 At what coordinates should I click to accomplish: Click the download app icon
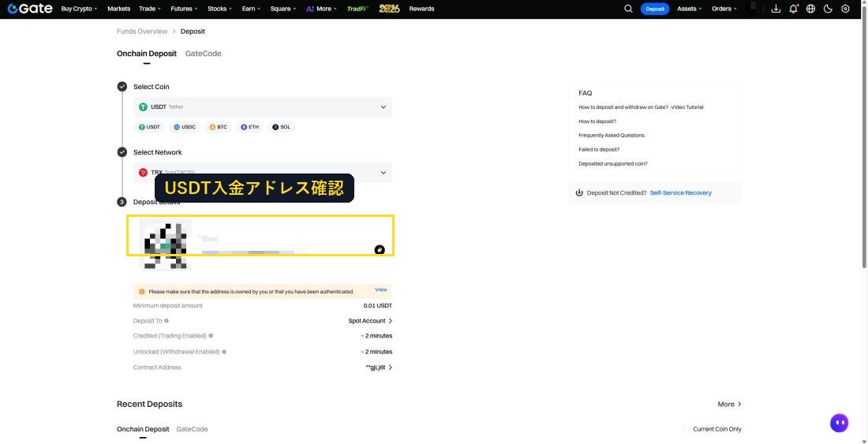pos(776,9)
